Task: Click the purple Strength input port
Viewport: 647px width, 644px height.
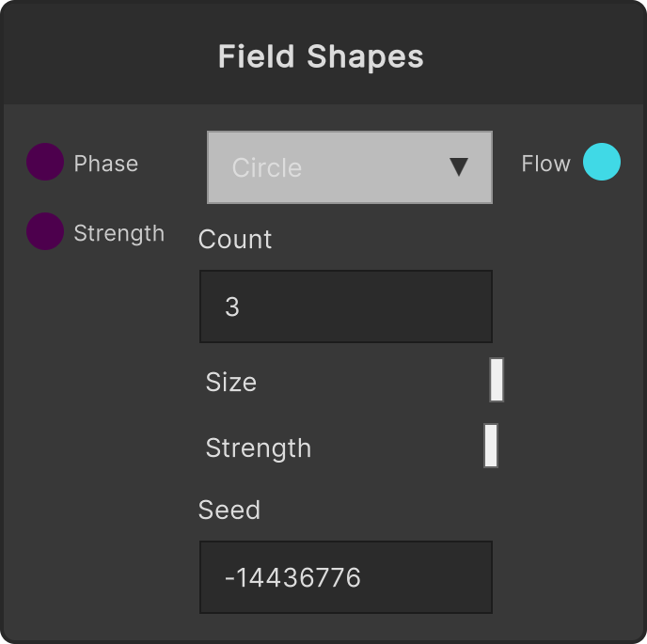Action: pos(45,231)
